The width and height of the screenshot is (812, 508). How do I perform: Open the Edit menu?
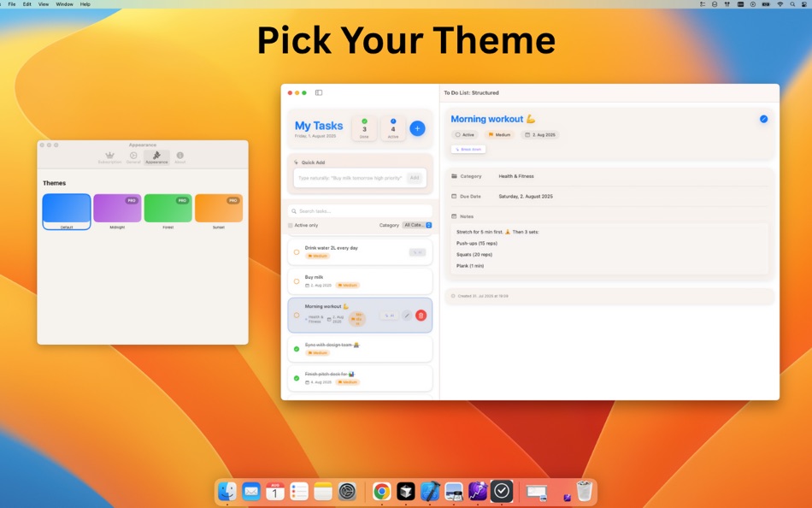(x=27, y=4)
